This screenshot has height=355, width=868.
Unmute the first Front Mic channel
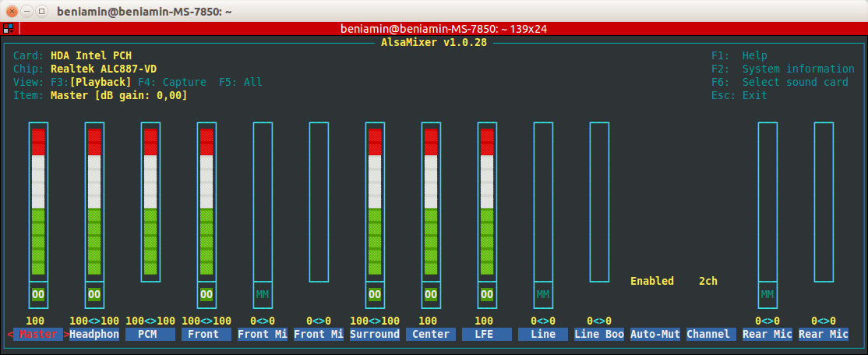click(x=263, y=294)
